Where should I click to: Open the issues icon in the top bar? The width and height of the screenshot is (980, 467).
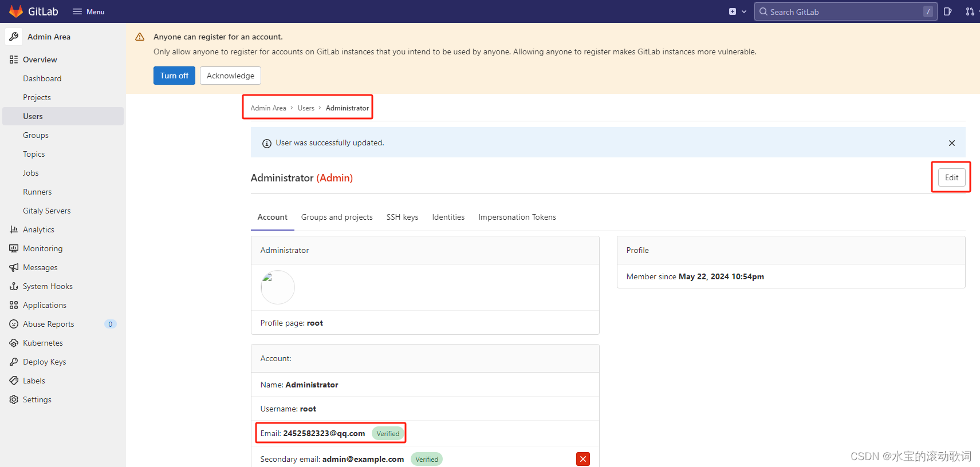point(948,11)
